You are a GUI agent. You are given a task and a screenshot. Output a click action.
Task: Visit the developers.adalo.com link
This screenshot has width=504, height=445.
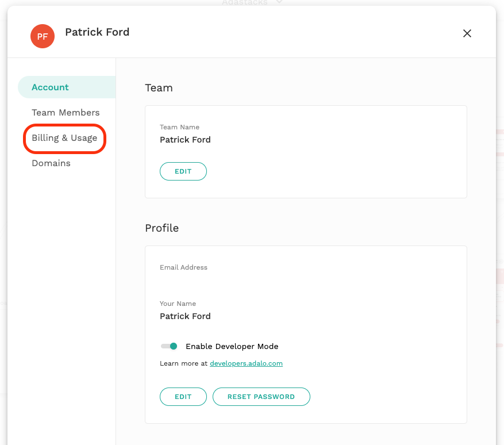246,363
